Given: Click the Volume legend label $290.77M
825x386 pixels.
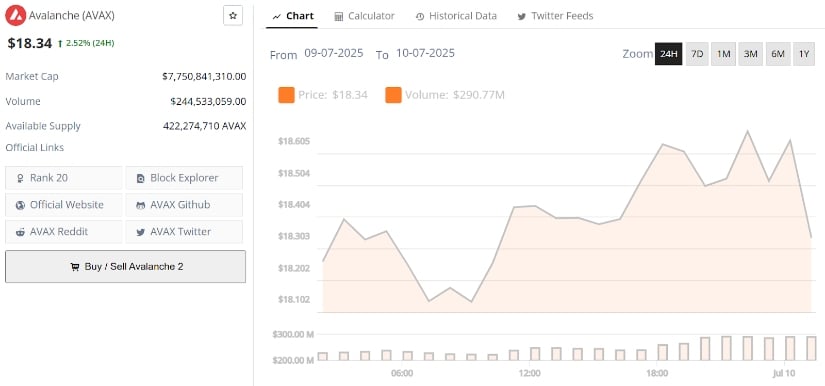Looking at the screenshot, I should point(455,95).
